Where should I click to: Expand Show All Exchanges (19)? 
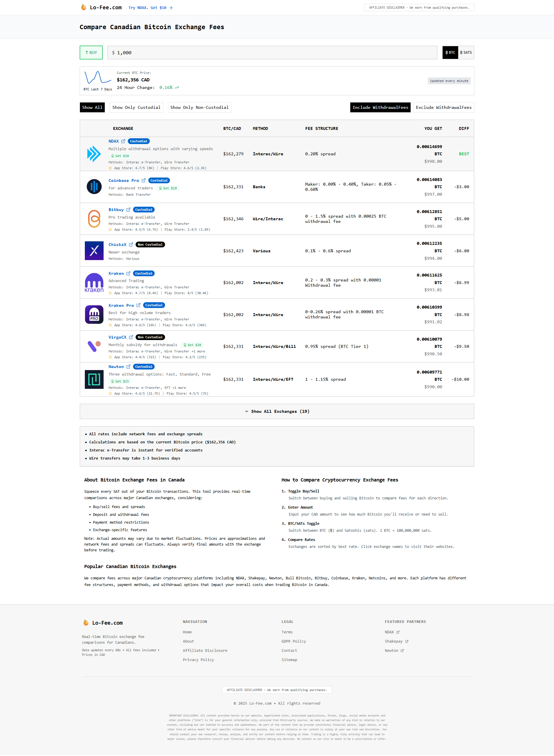(277, 412)
